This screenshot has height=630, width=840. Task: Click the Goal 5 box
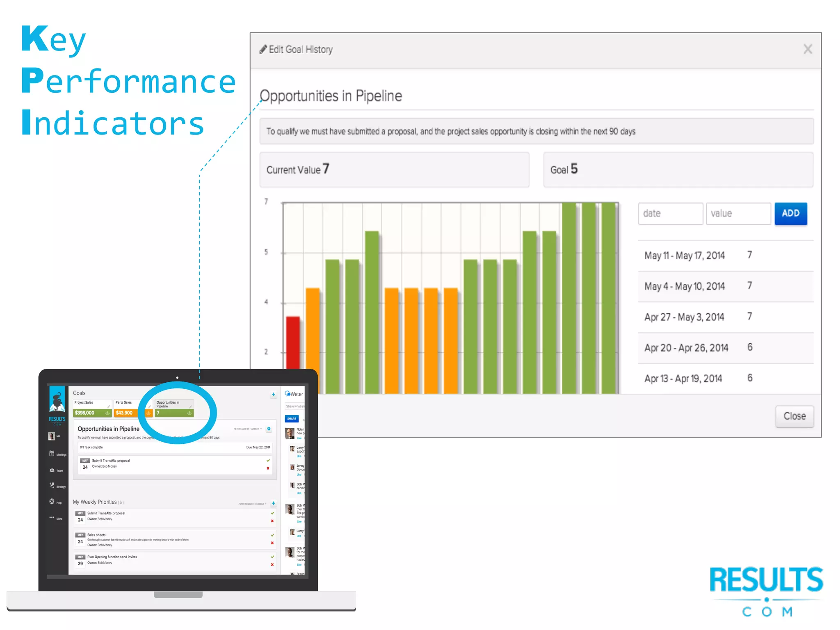pyautogui.click(x=678, y=169)
